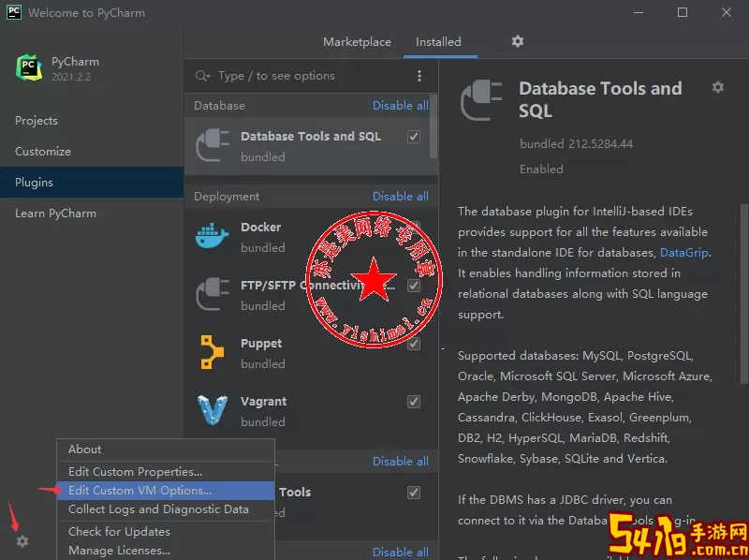The height and width of the screenshot is (560, 749).
Task: Open Projects in the welcome sidebar
Action: coord(92,121)
